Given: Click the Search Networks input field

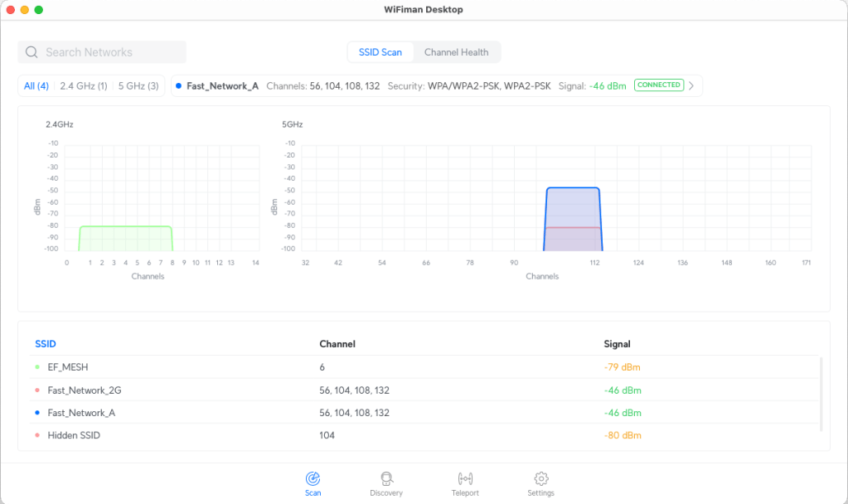Looking at the screenshot, I should point(112,52).
